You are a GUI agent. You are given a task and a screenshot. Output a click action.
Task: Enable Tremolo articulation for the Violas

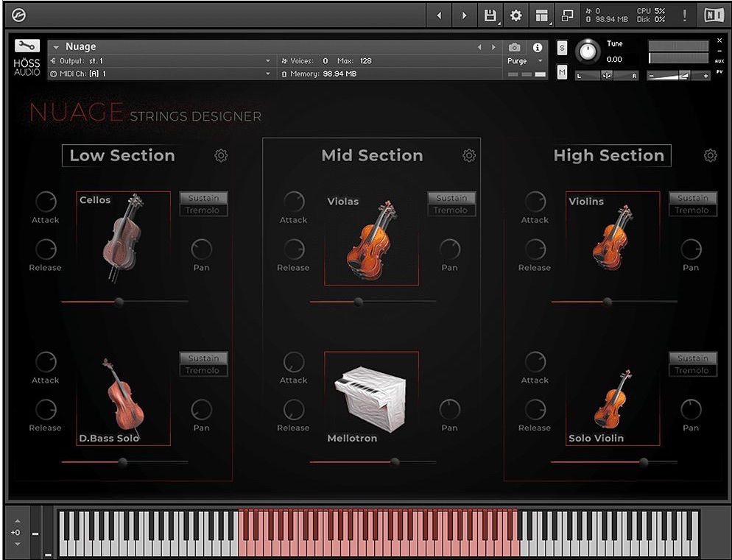click(451, 210)
